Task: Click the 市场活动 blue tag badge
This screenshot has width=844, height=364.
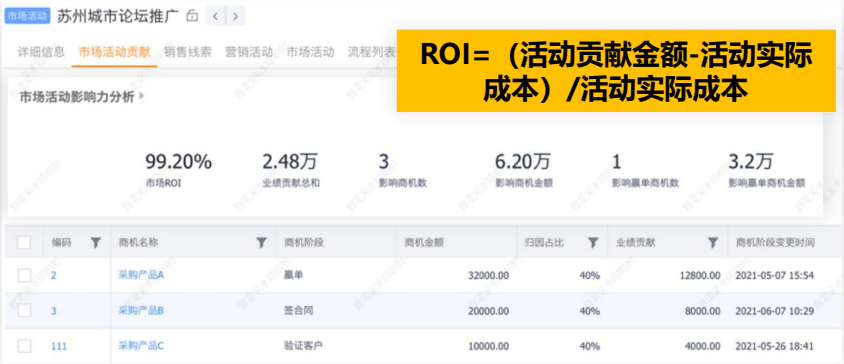Action: (x=27, y=16)
